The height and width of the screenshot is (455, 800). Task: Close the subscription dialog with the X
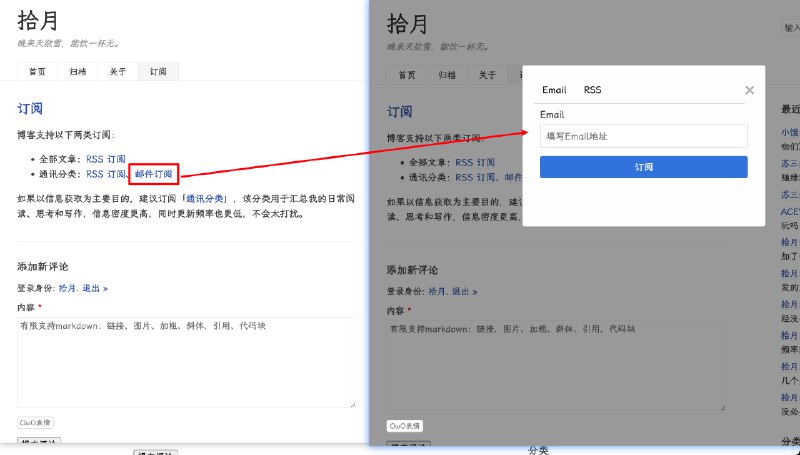pos(749,91)
